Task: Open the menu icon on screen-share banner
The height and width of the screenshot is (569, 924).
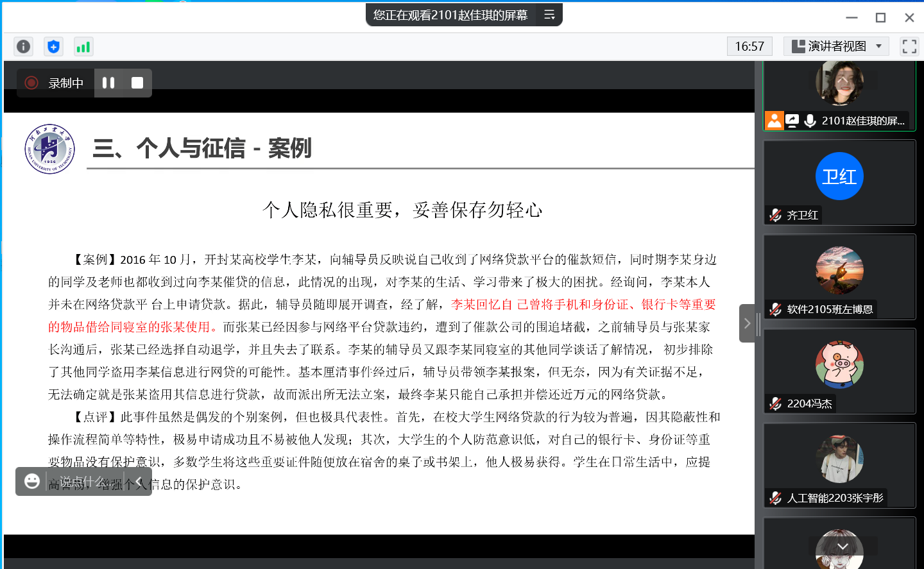Action: pos(549,15)
